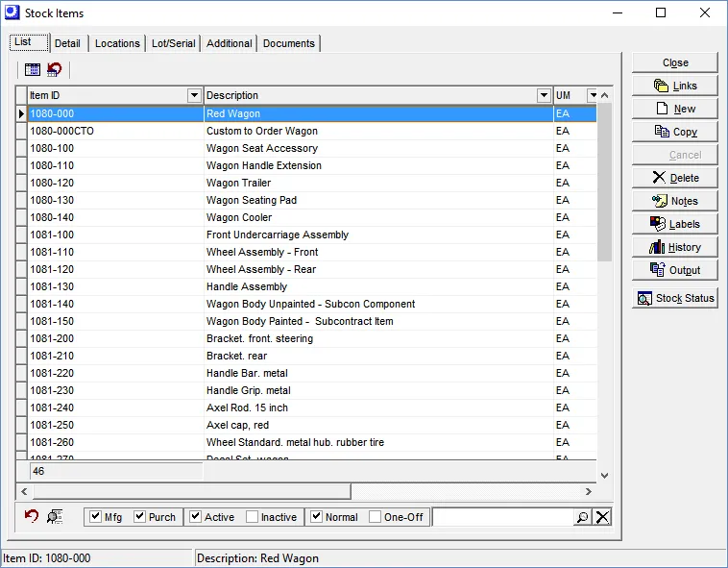Switch to the Locations tab
Viewport: 728px width, 568px height.
click(117, 43)
